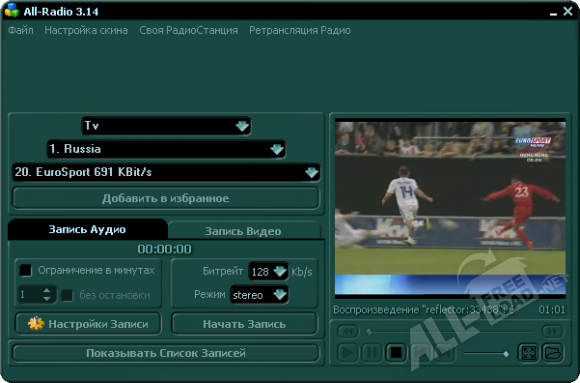Toggle the 'без остановки' checkbox

pos(67,295)
